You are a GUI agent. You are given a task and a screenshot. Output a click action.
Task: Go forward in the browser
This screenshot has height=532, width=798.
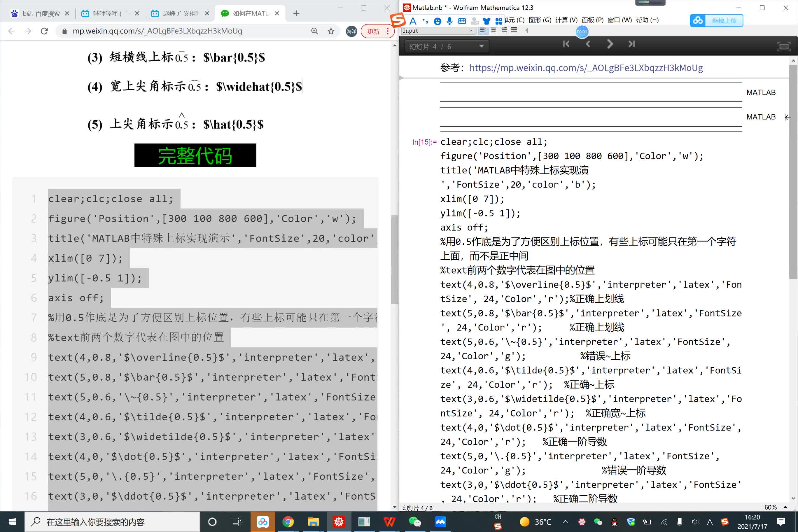pos(28,31)
